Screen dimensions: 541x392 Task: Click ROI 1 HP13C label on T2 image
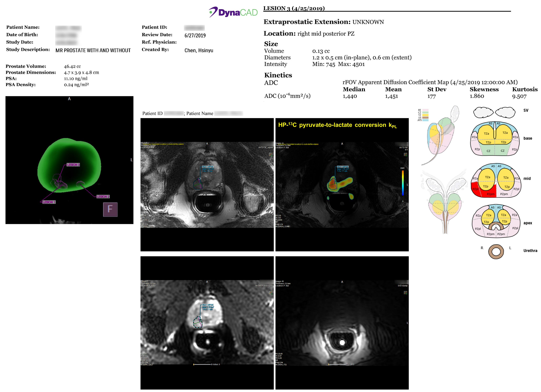coord(208,167)
